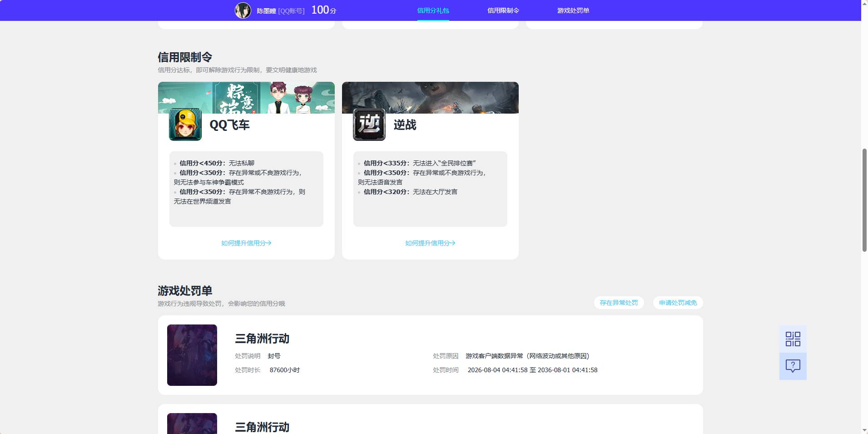The width and height of the screenshot is (868, 434).
Task: Click the 封号 penalty description value
Action: point(274,356)
